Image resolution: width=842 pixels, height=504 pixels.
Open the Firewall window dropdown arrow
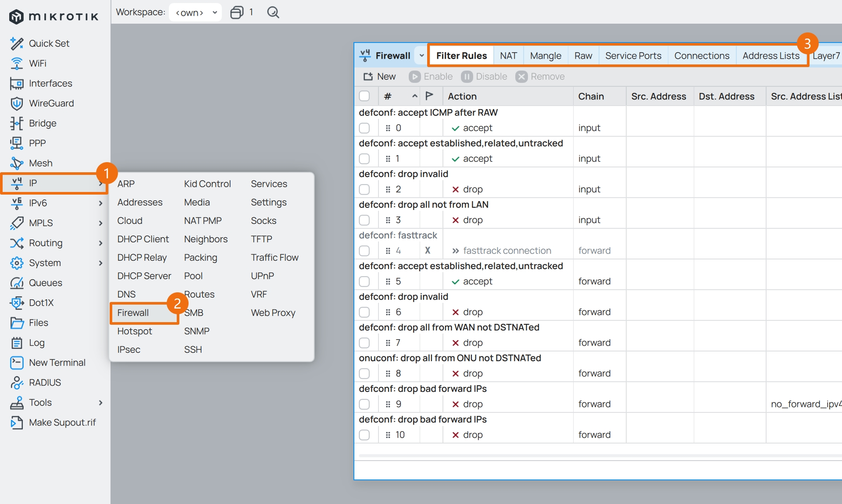pos(421,56)
